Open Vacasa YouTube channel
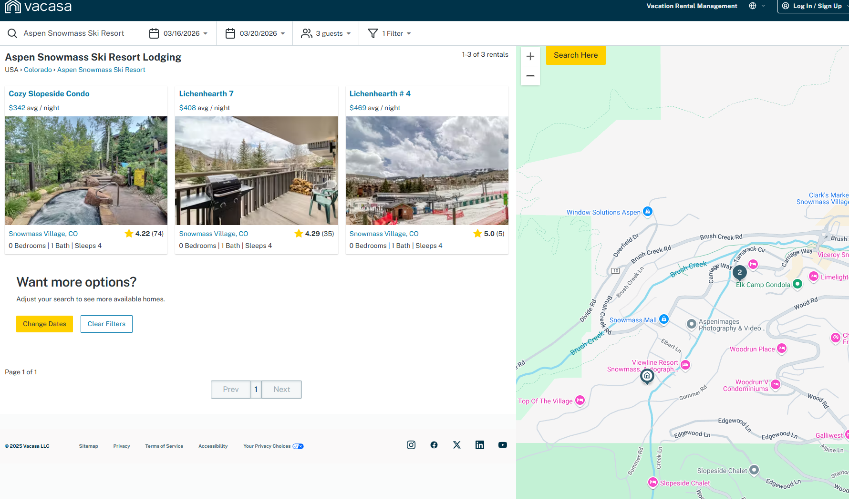 pyautogui.click(x=503, y=445)
